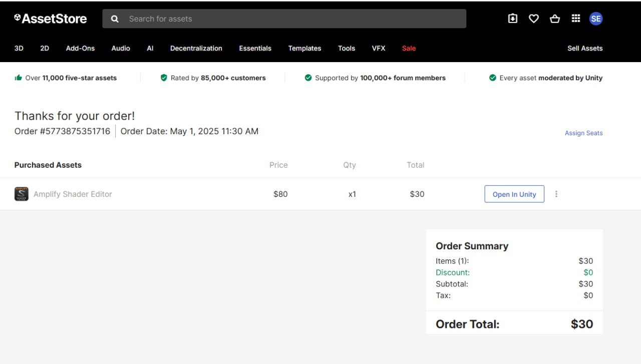The image size is (641, 364).
Task: Open the three-dot options menu for asset
Action: [556, 194]
